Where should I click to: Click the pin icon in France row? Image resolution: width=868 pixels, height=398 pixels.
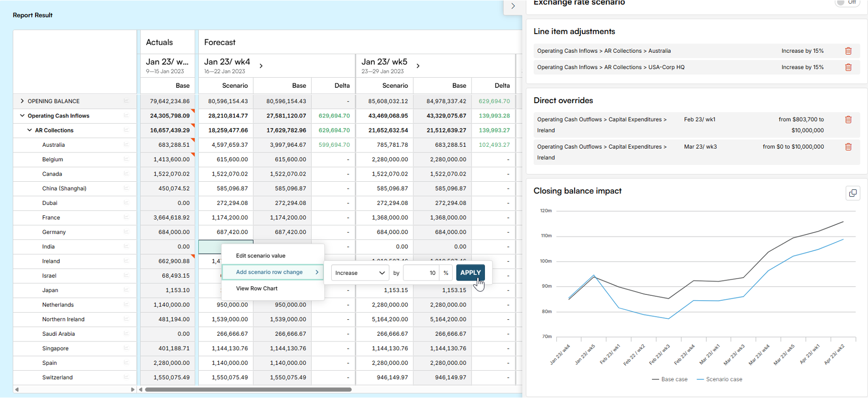(126, 217)
